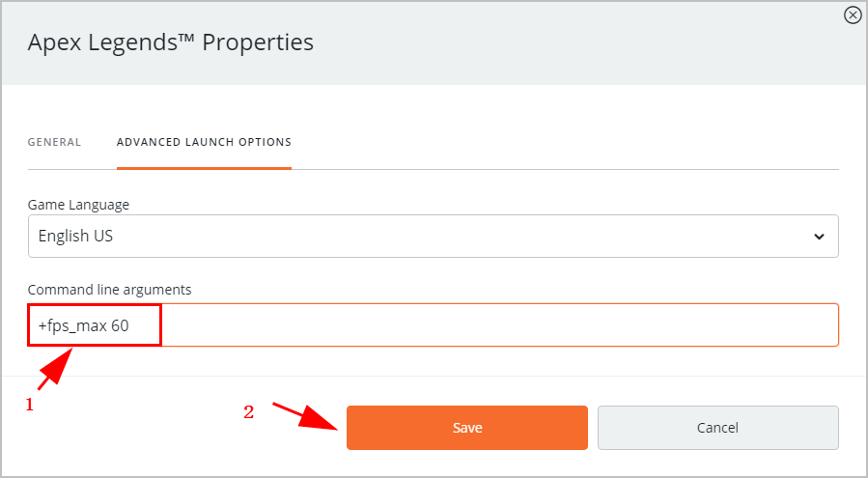Open the Game Language dropdown
This screenshot has width=868, height=478.
[x=433, y=236]
